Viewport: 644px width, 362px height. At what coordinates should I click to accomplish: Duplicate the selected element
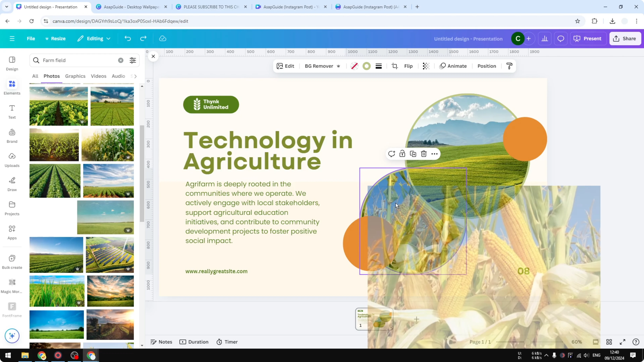(x=413, y=154)
